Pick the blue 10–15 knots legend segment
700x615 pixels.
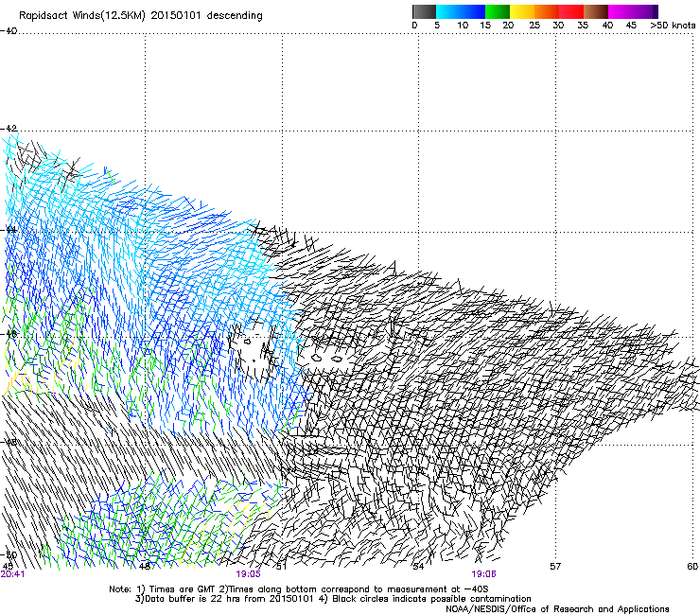point(473,11)
